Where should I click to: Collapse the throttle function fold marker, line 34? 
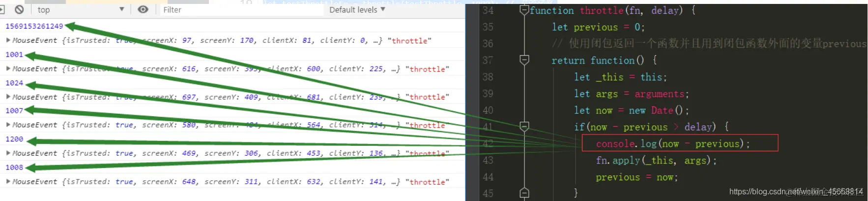pyautogui.click(x=524, y=10)
